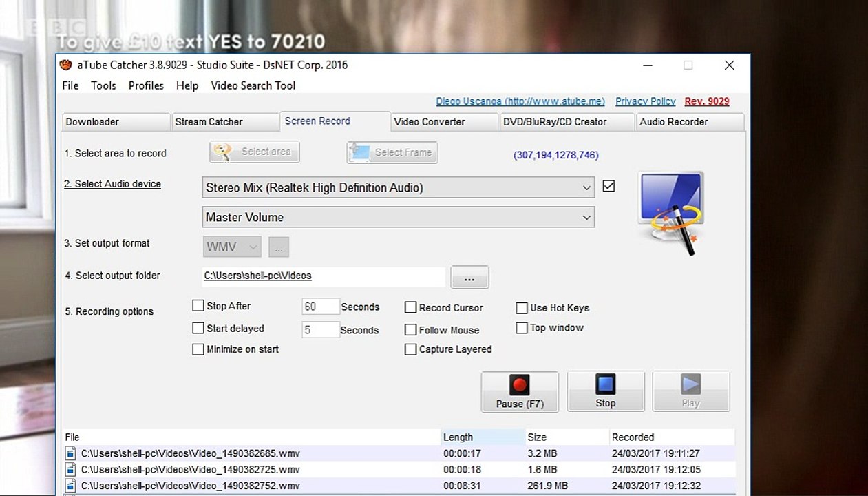Click the Rev. 9029 link

tap(707, 101)
